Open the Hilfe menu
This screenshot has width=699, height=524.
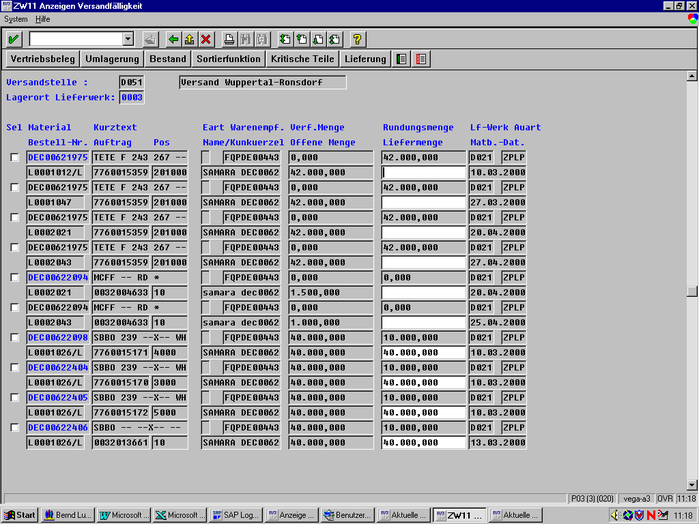point(43,19)
